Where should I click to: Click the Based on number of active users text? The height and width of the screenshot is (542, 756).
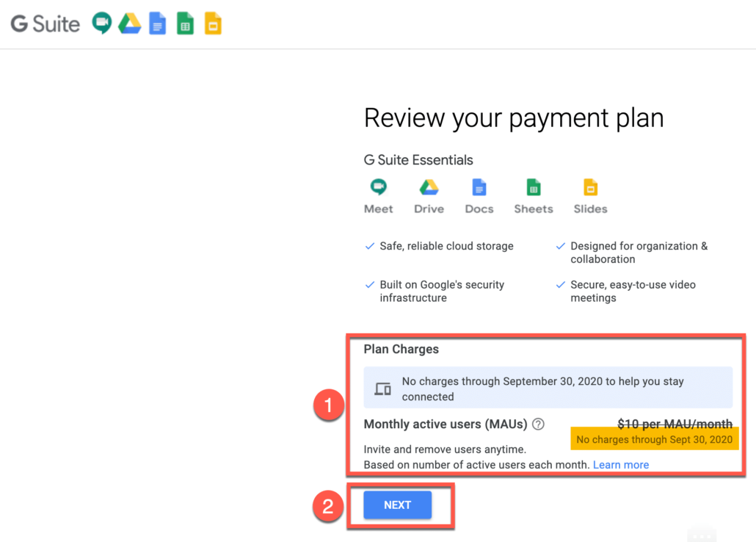pos(476,465)
